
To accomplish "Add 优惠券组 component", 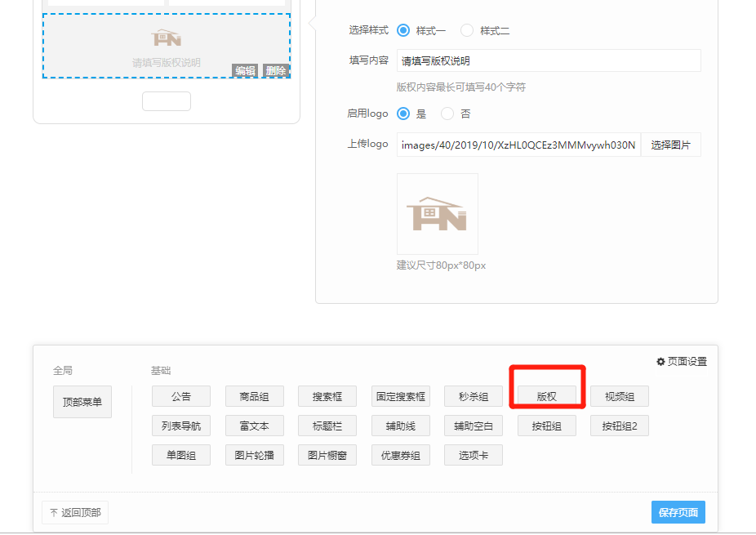I will coord(401,456).
